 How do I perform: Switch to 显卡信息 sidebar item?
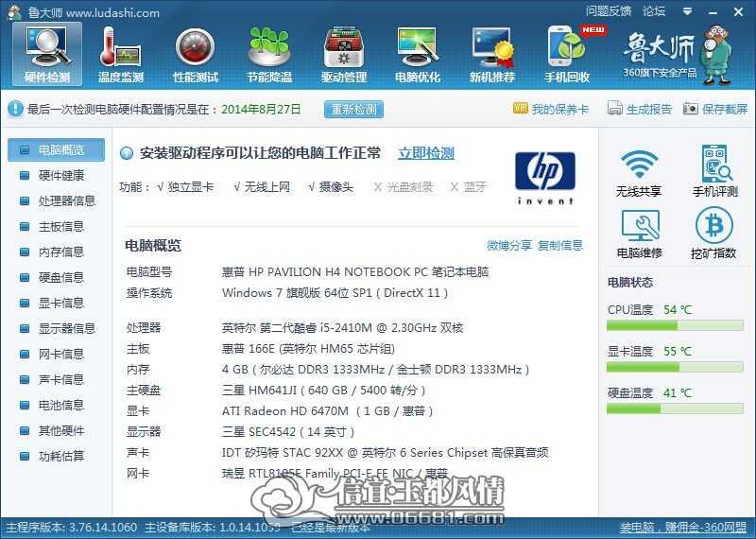point(57,303)
